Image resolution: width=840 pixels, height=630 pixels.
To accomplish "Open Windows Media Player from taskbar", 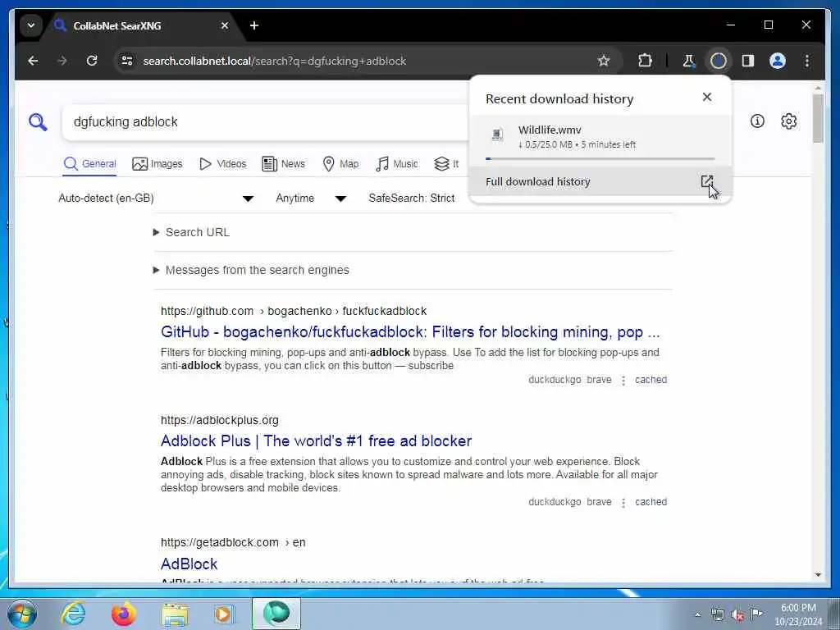I will 224,614.
